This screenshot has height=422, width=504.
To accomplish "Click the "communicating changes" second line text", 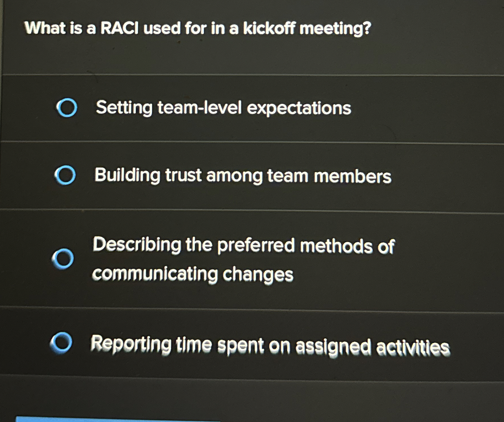I will point(193,274).
